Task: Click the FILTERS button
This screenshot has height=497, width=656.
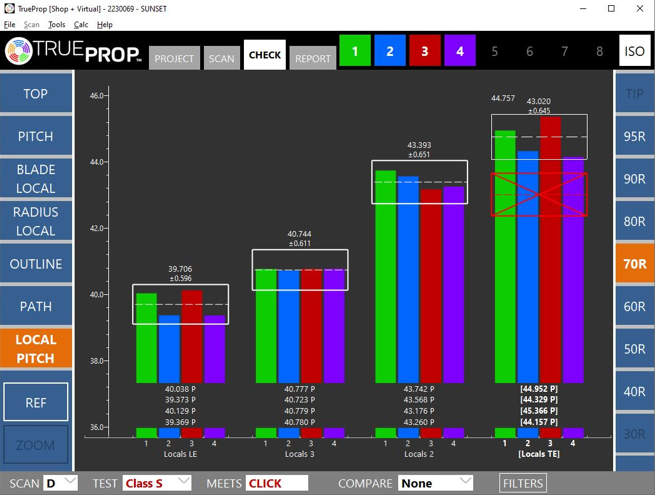Action: click(523, 483)
